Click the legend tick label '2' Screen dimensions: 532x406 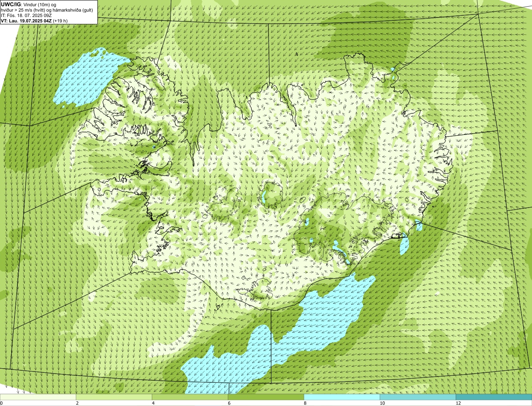coord(77,403)
